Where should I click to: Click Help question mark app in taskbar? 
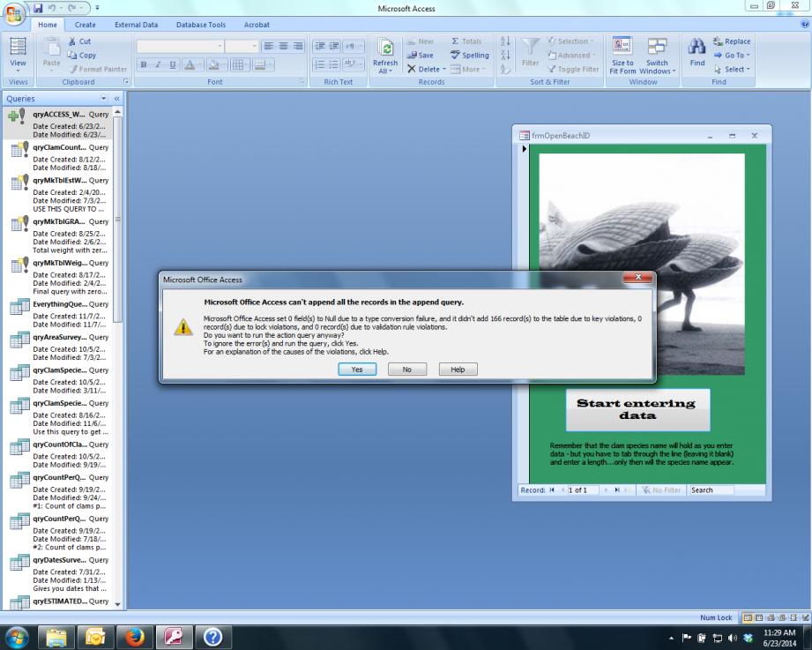212,637
